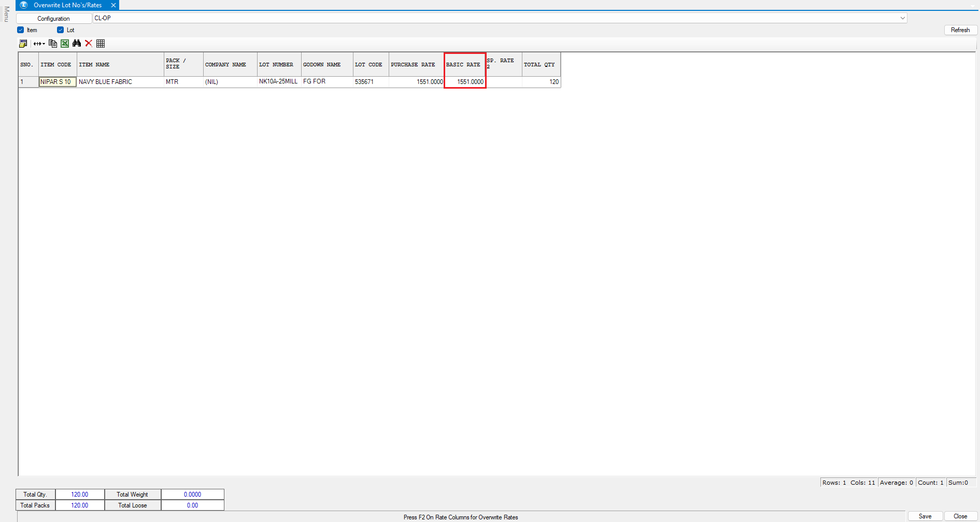The width and height of the screenshot is (980, 522).
Task: Open the column width adjust dropdown
Action: pyautogui.click(x=39, y=44)
